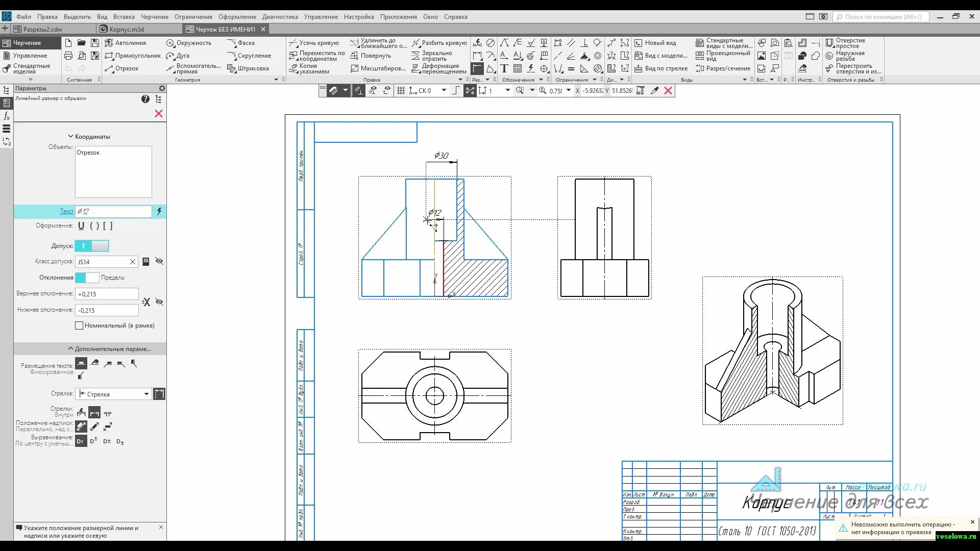Select the text T annotation tool
This screenshot has height=551, width=980.
(x=504, y=68)
